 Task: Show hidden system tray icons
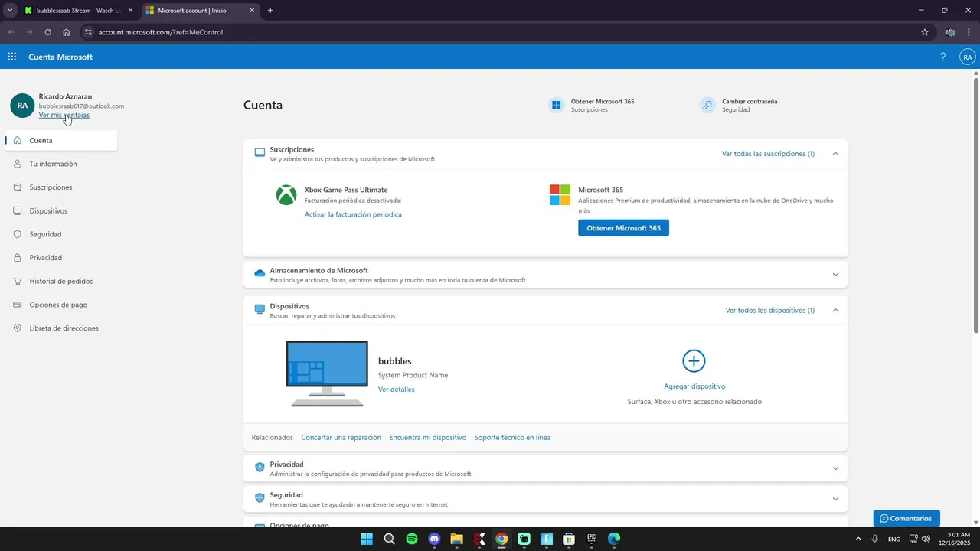(x=858, y=539)
